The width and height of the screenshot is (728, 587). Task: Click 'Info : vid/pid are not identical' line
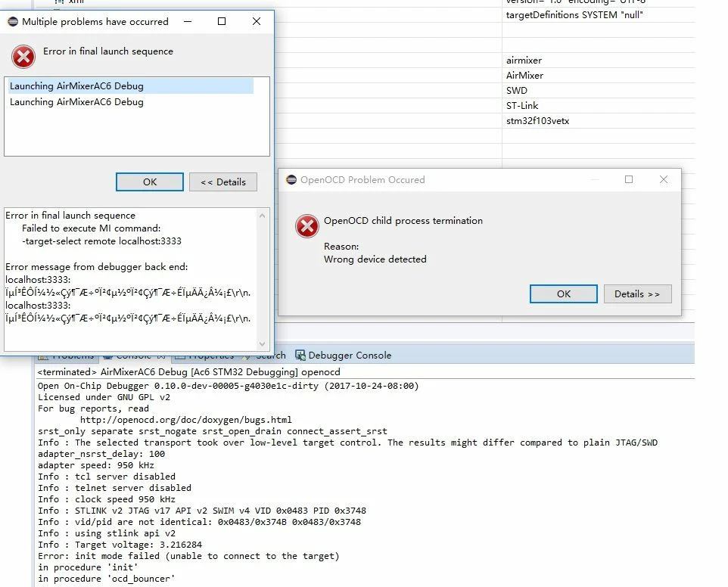(199, 522)
